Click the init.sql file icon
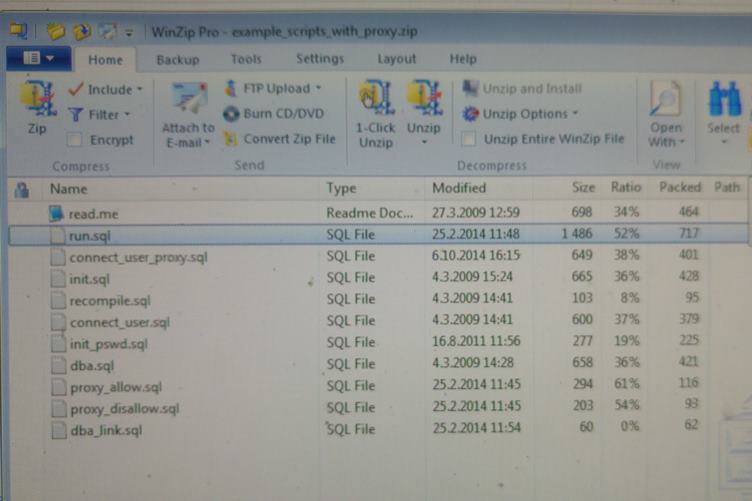This screenshot has width=752, height=501. tap(58, 279)
